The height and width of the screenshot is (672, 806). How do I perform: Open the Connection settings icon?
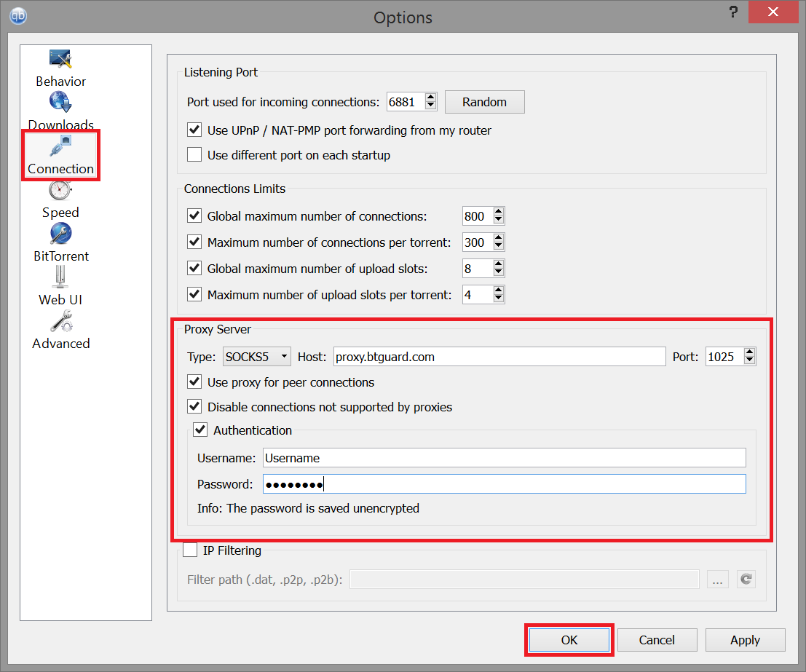(60, 147)
